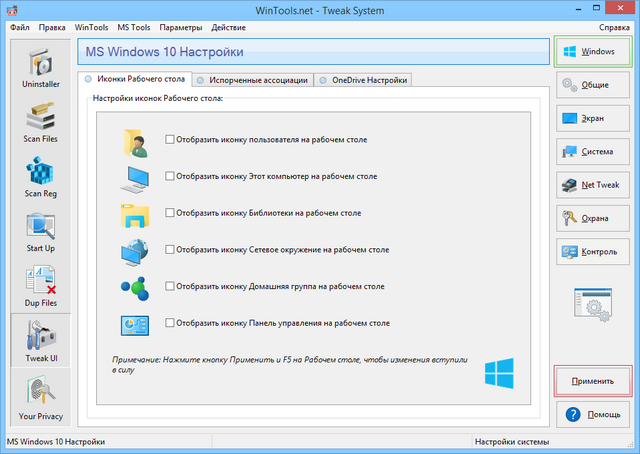
Task: Open the Your Privacy tool
Action: click(39, 395)
